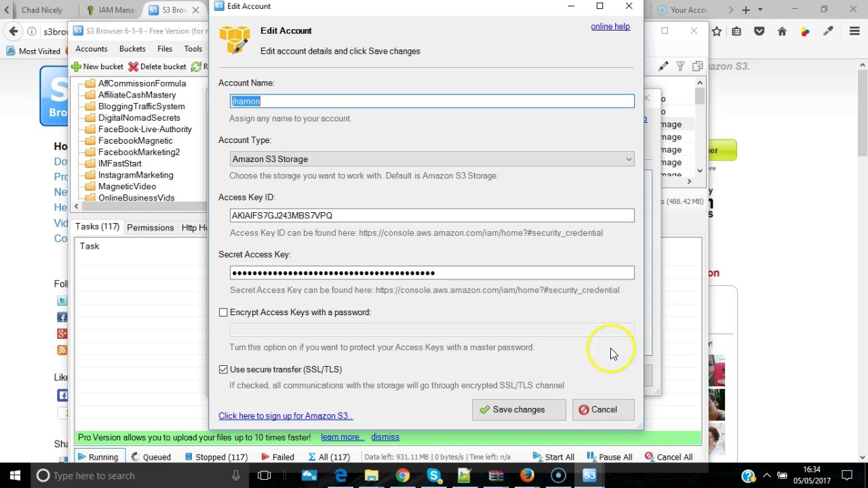Open new tab with the plus icon

coord(746,9)
